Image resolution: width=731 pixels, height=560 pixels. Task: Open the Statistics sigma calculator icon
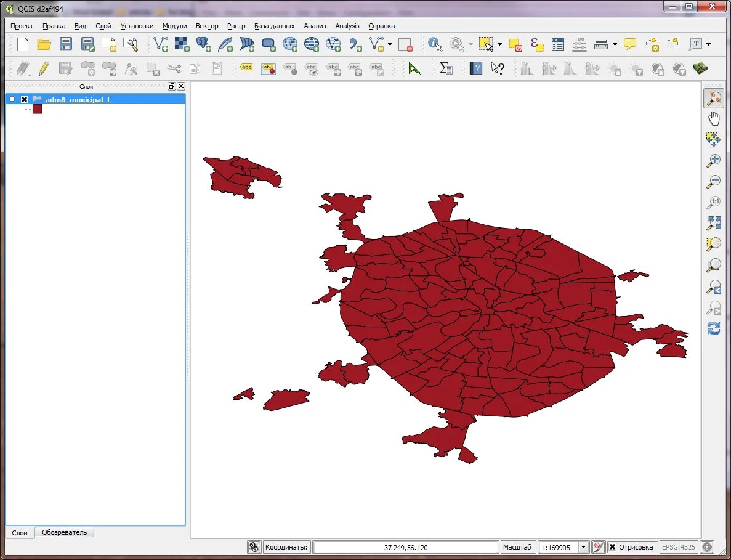coord(446,68)
